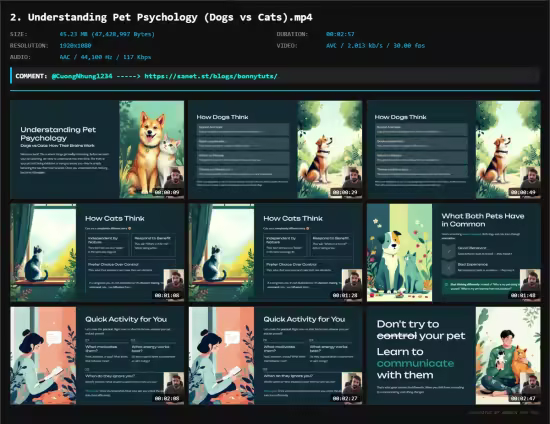Click the sanet.st blogs URL in comment
Viewport: 550px width, 424px height.
click(211, 76)
